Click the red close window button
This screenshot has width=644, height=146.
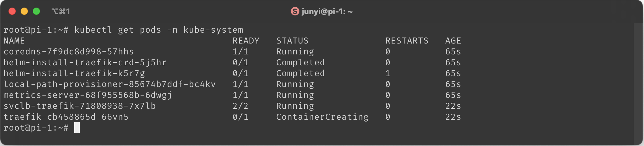[x=12, y=11]
